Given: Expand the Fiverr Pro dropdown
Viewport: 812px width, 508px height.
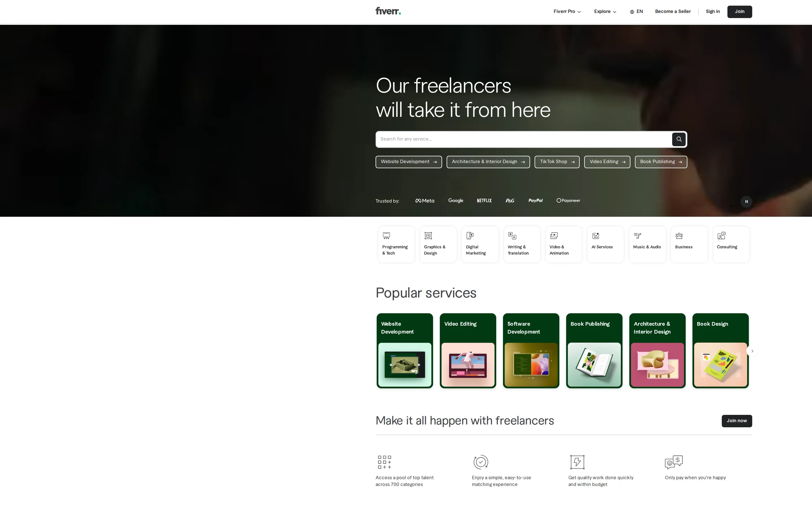Looking at the screenshot, I should [x=567, y=12].
